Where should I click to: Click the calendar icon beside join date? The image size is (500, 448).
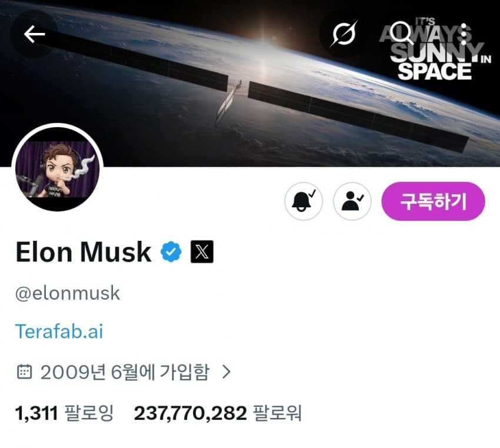(24, 371)
